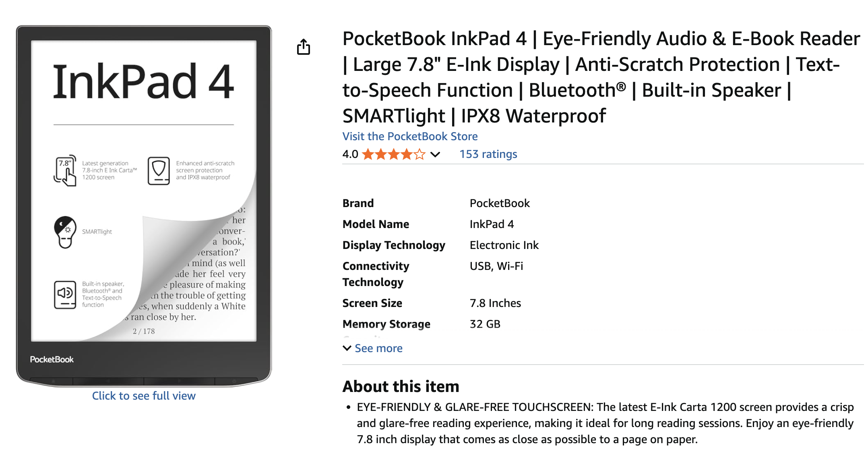868x452 pixels.
Task: Click the built-in speaker icon
Action: pyautogui.click(x=65, y=294)
